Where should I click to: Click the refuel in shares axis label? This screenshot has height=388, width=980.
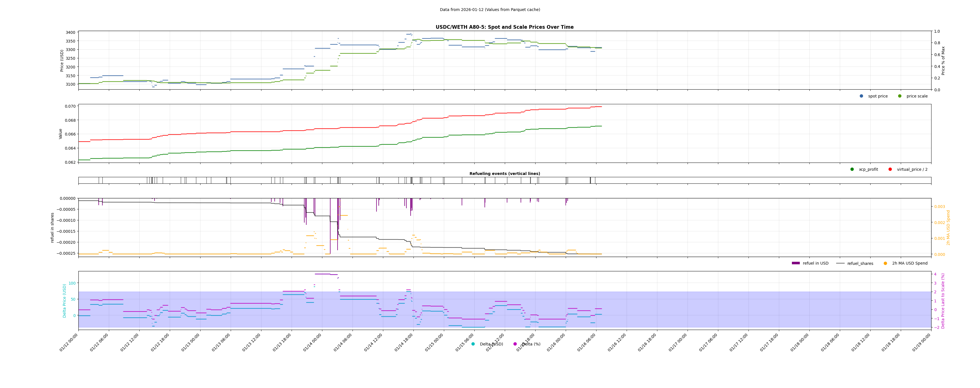(52, 228)
